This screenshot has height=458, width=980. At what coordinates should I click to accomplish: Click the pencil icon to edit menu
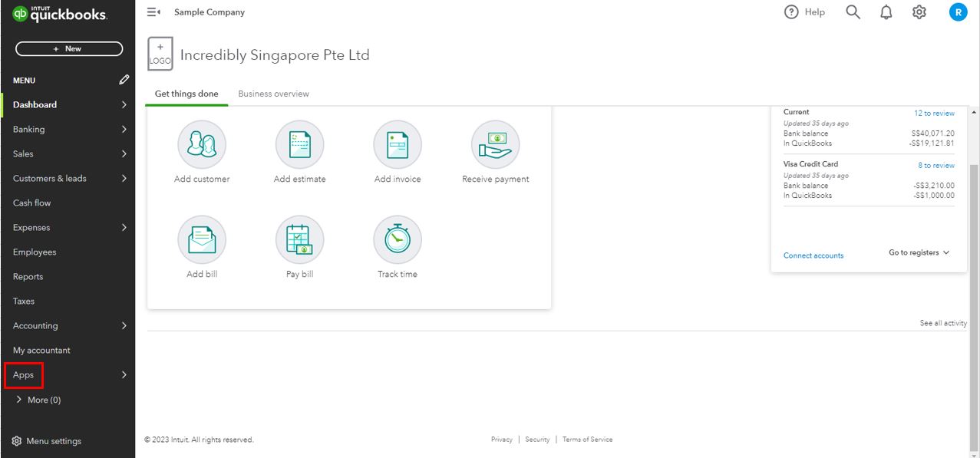pos(124,80)
